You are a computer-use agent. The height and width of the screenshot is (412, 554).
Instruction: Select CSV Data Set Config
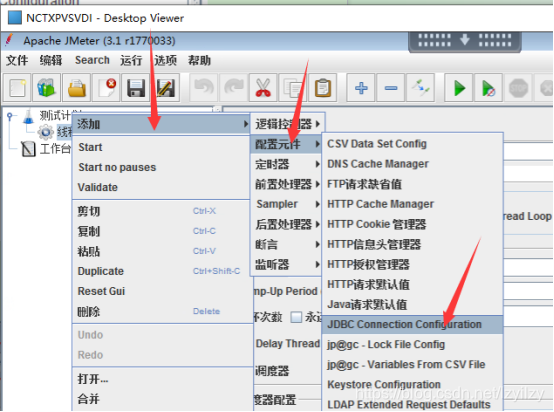click(412, 144)
